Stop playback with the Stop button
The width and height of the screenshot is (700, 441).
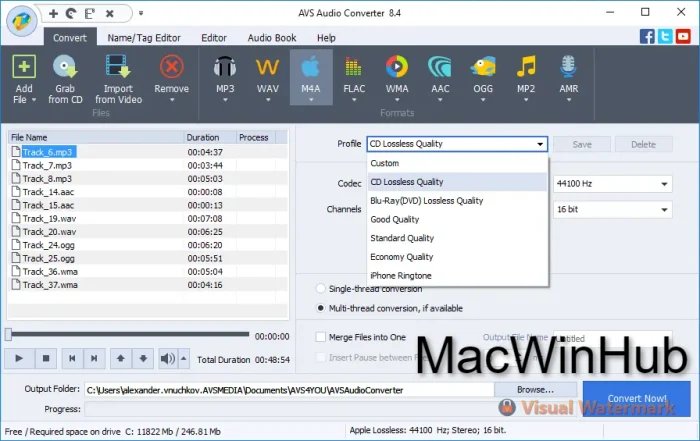click(x=46, y=358)
